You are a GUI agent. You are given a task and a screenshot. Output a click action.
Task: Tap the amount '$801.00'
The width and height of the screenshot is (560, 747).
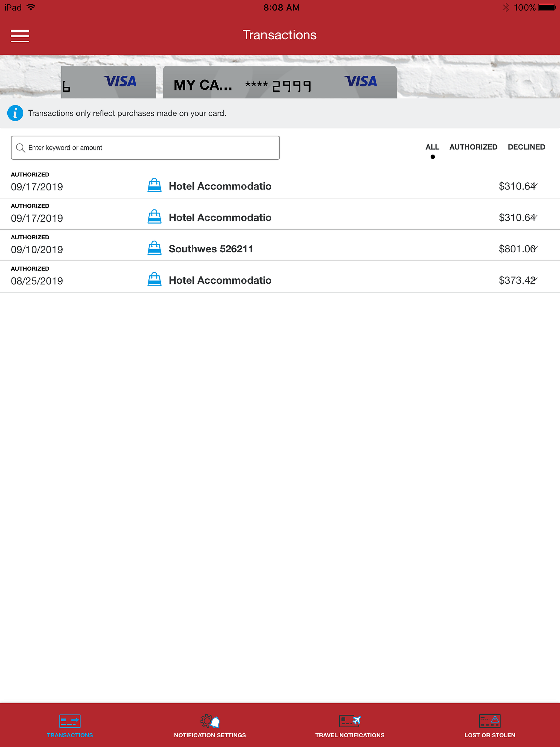[x=517, y=249]
